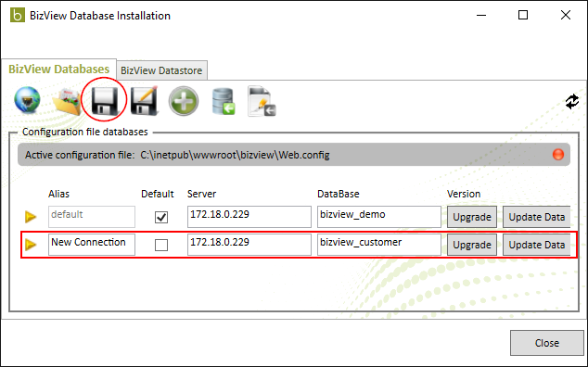Image resolution: width=588 pixels, height=367 pixels.
Task: Click 'Active configuration file:' label
Action: (80, 155)
